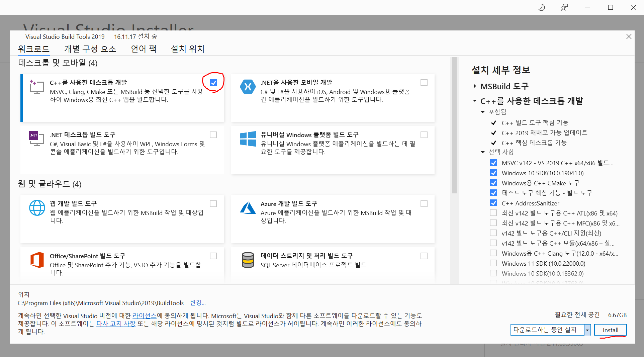Open the 다운로드하는 동안 설치 dropdown arrow
The image size is (644, 357).
pos(587,330)
